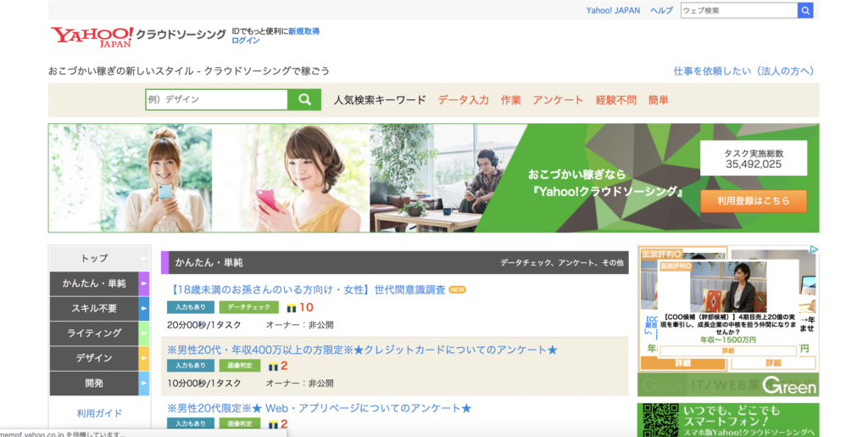The image size is (868, 437).
Task: Select 開発 category
Action: tap(94, 384)
